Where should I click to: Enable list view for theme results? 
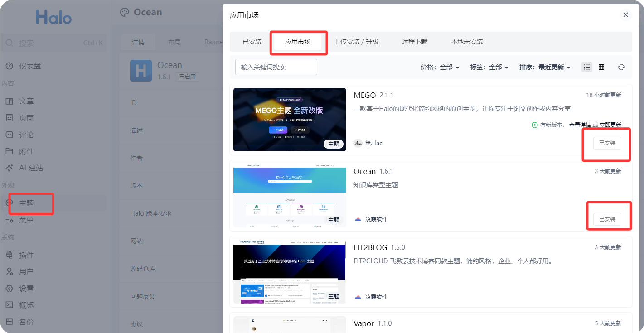pos(586,66)
